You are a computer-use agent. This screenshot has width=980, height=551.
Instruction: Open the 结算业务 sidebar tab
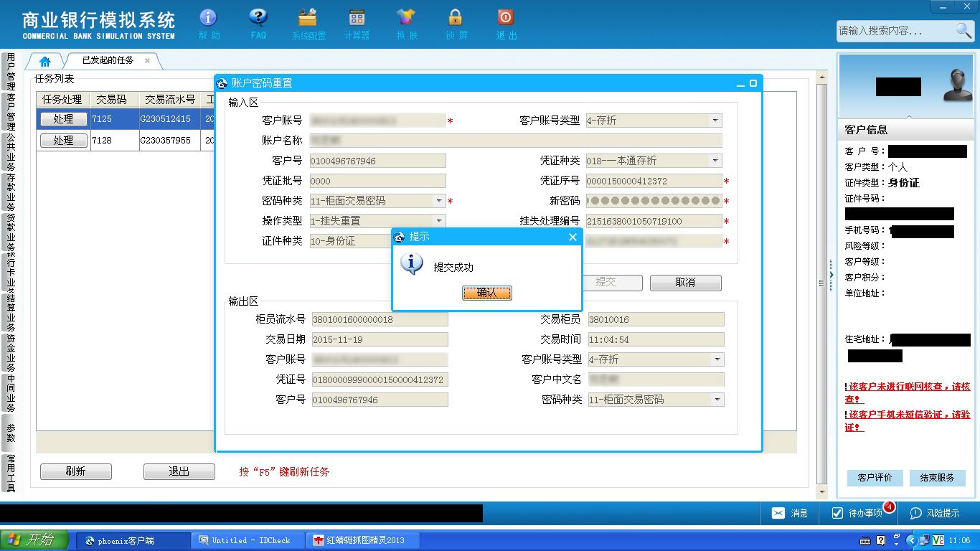(11, 312)
